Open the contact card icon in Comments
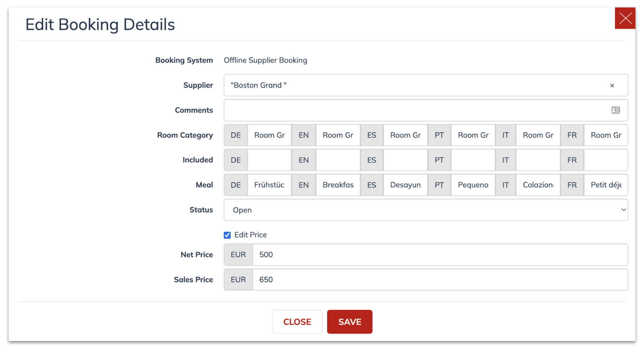This screenshot has width=644, height=348. point(616,110)
